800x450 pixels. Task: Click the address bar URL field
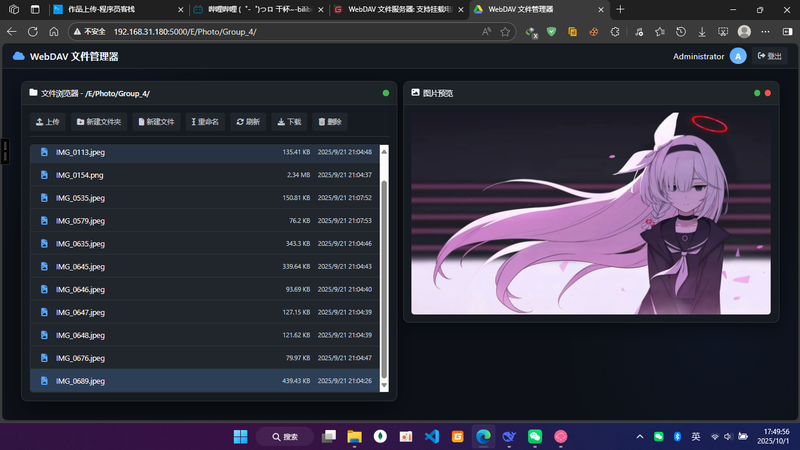coord(293,32)
